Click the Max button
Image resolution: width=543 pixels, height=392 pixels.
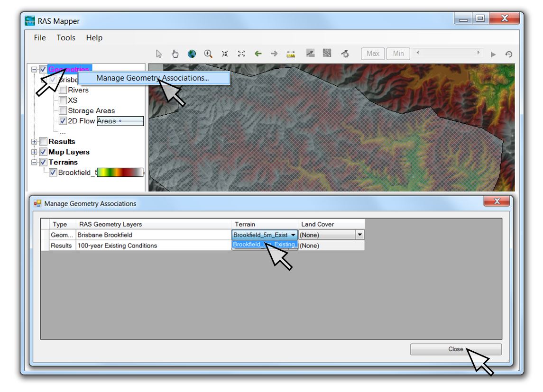373,54
